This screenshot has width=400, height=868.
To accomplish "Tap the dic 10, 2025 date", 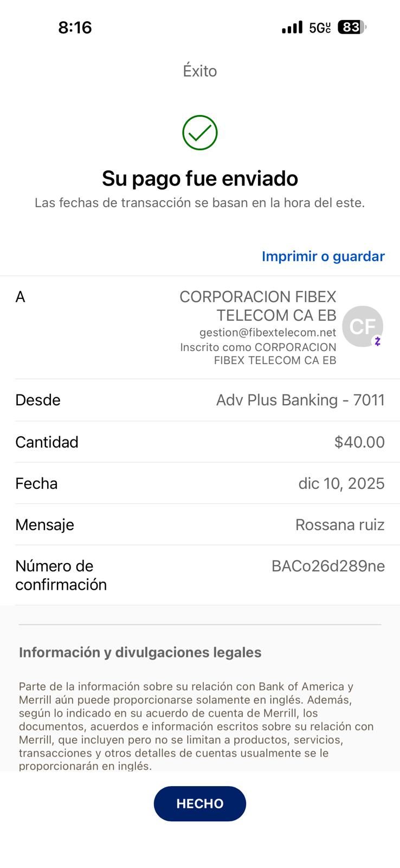I will (x=341, y=483).
